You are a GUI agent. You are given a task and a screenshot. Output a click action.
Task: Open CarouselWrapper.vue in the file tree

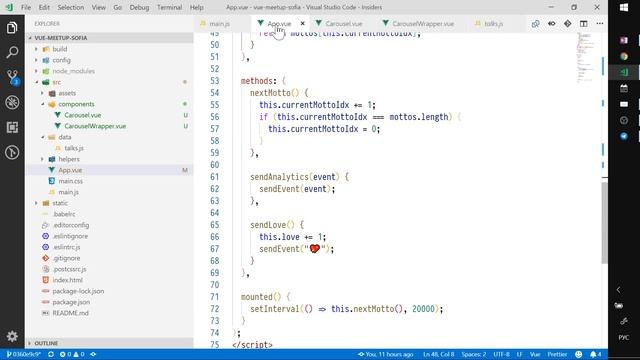(x=109, y=126)
